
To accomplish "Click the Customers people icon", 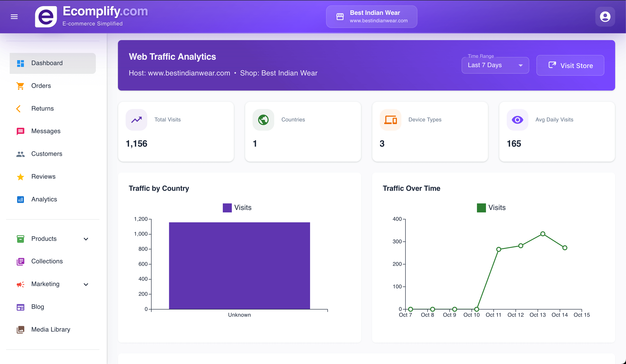I will point(20,154).
